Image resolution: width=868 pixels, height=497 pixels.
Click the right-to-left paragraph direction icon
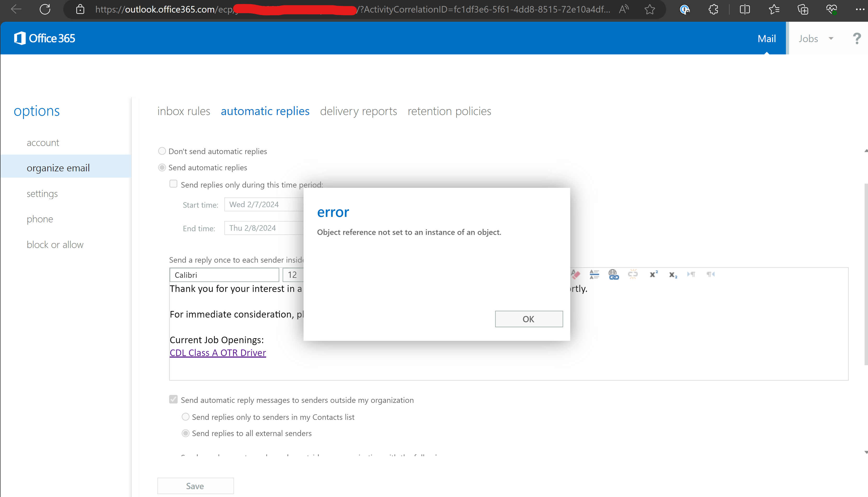710,274
